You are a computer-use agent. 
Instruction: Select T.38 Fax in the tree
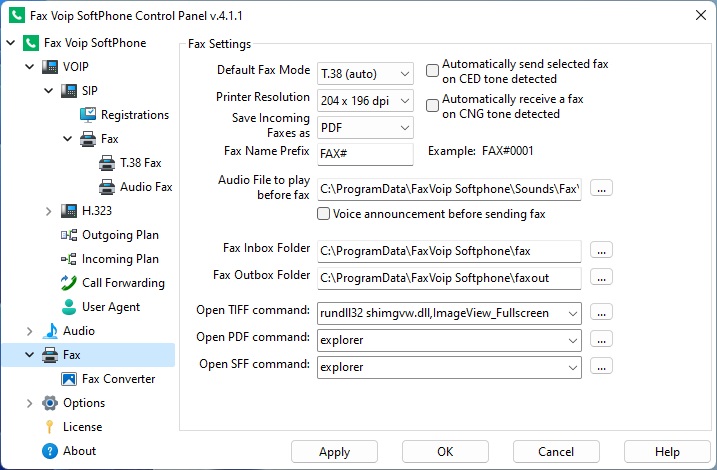click(141, 163)
